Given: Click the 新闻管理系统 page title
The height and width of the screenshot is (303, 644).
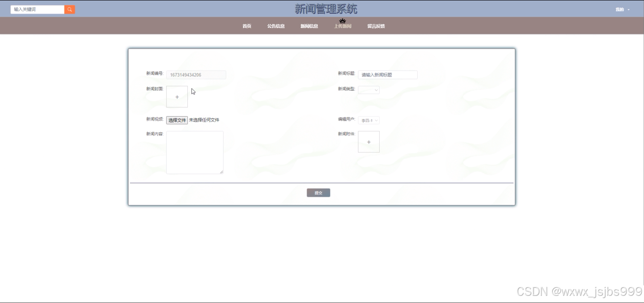Looking at the screenshot, I should click(326, 9).
